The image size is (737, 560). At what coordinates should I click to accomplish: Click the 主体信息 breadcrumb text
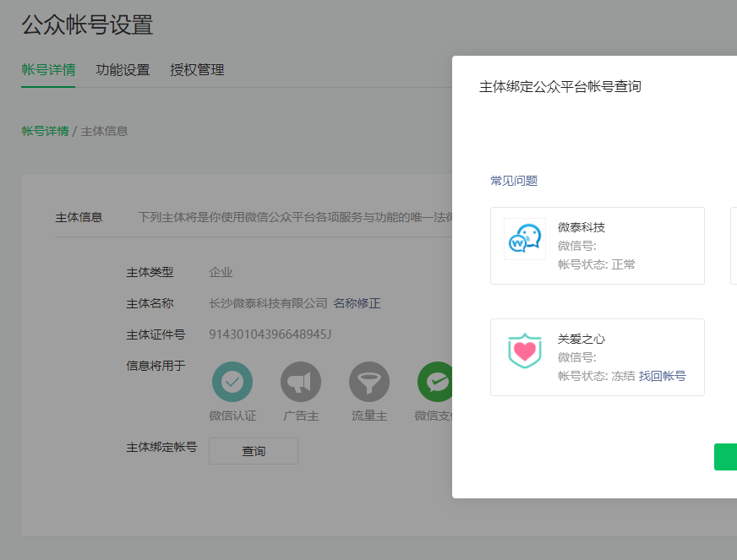[x=104, y=131]
